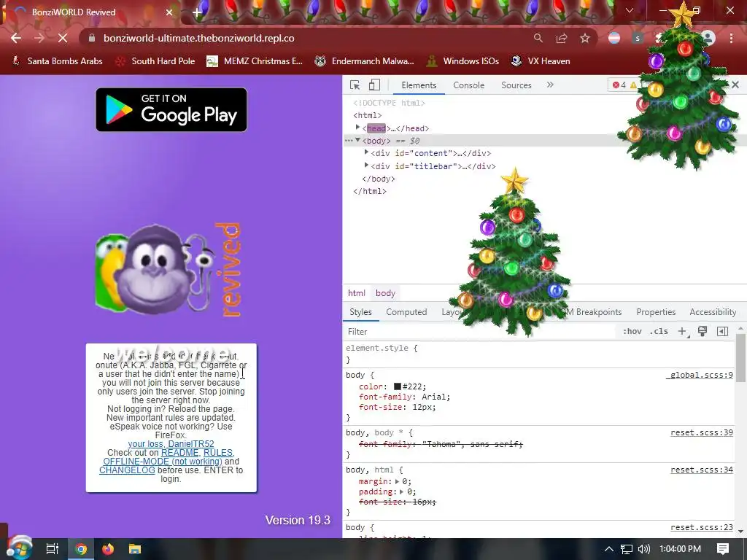Click the zoom magnifier icon in address bar

[x=538, y=38]
